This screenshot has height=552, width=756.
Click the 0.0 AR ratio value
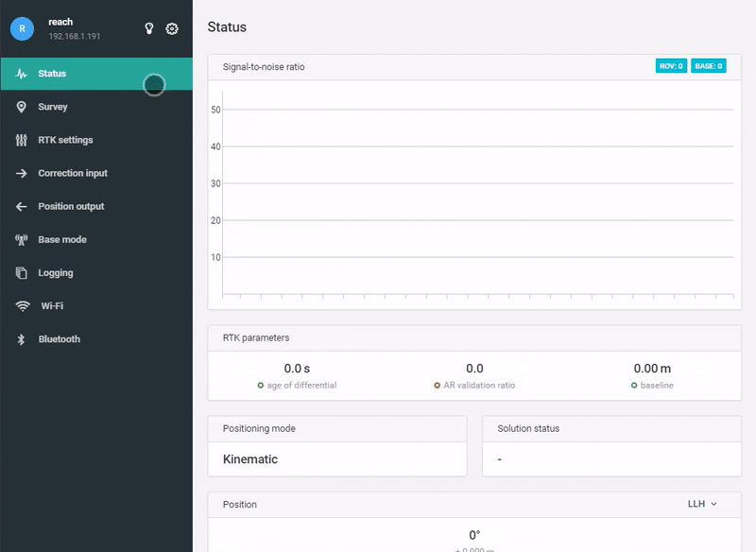[x=474, y=369]
